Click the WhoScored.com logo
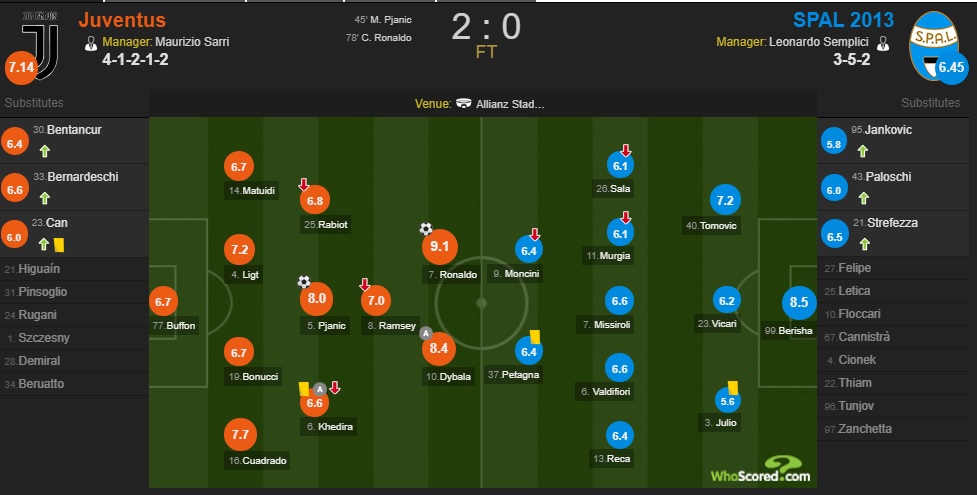Screen dimensions: 977x495 [761, 470]
